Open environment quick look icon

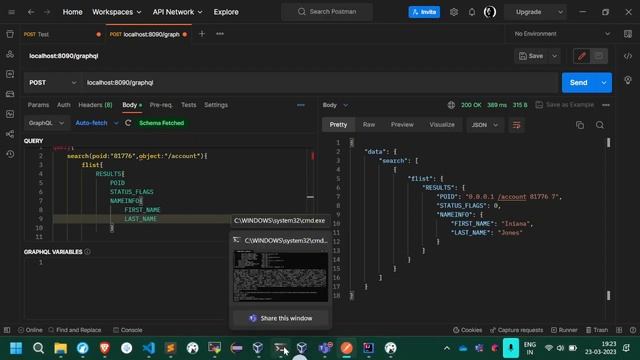[x=628, y=34]
